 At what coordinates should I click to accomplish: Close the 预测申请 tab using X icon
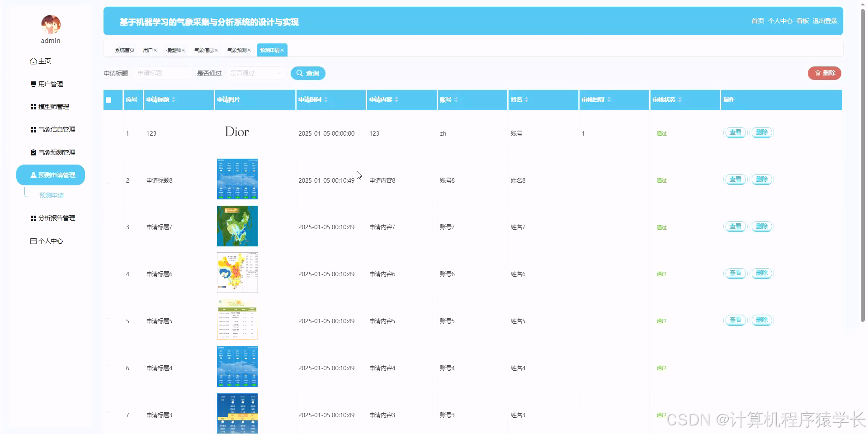coord(282,50)
